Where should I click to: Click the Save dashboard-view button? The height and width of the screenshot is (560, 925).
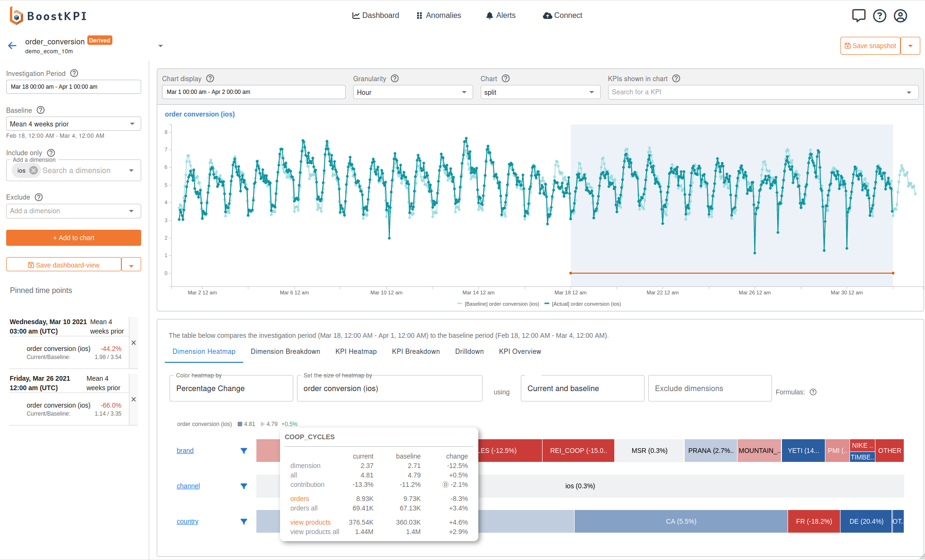64,265
